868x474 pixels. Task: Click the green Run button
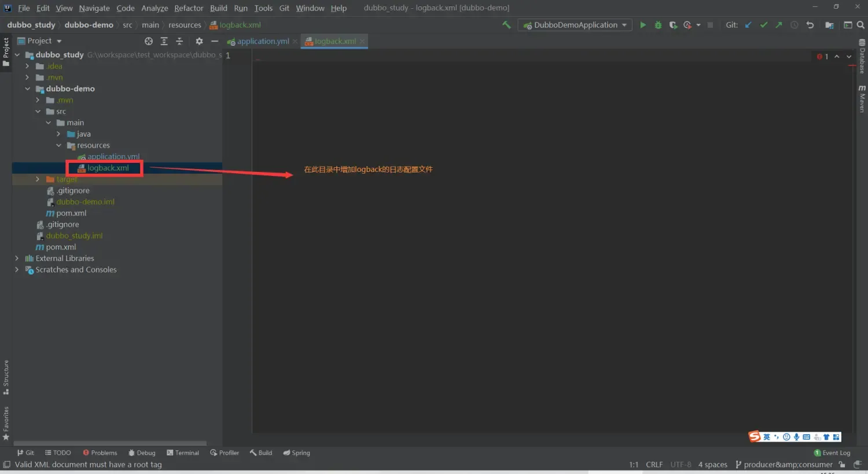coord(642,25)
